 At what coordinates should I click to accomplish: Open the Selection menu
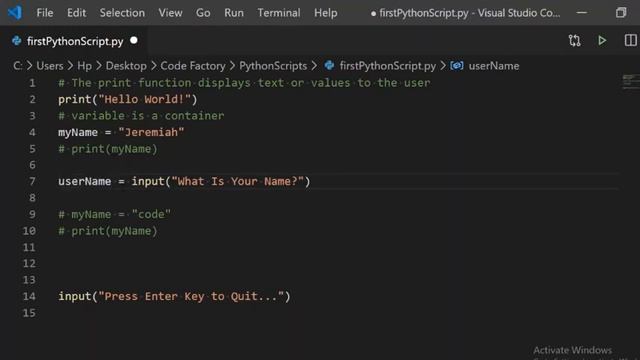pyautogui.click(x=122, y=13)
